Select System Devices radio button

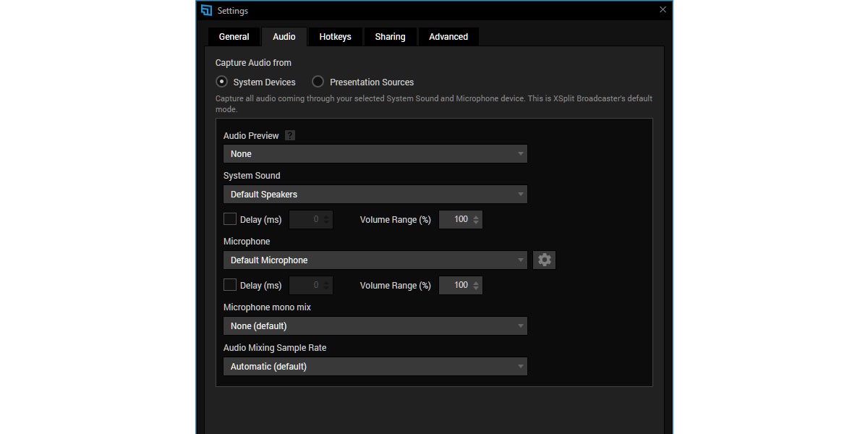tap(222, 82)
